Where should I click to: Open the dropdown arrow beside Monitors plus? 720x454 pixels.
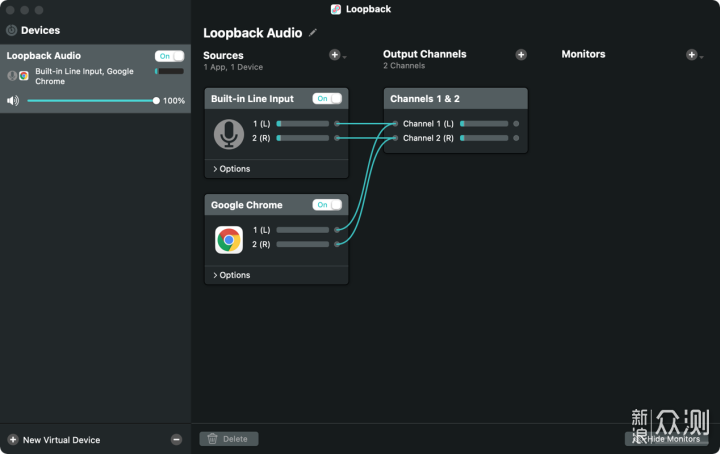[702, 57]
